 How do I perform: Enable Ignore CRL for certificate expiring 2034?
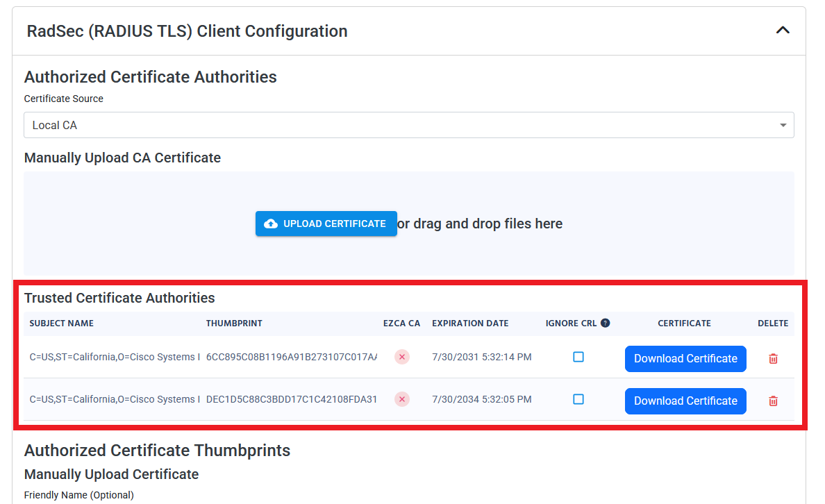coord(578,399)
